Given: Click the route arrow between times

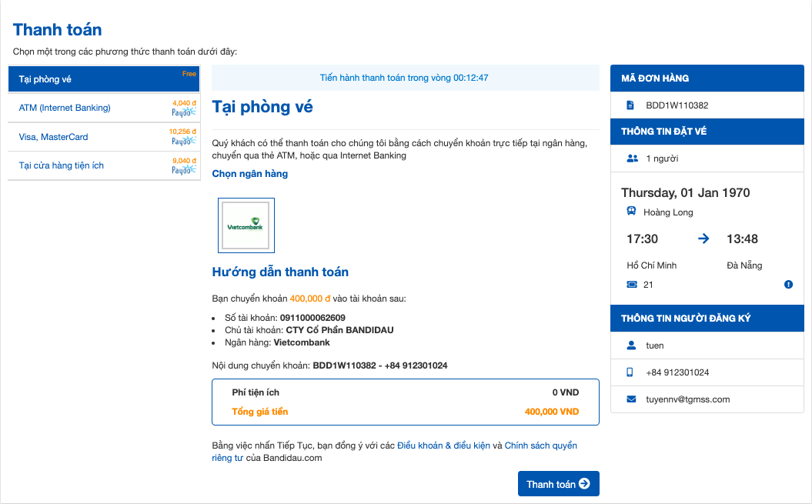Looking at the screenshot, I should [703, 239].
